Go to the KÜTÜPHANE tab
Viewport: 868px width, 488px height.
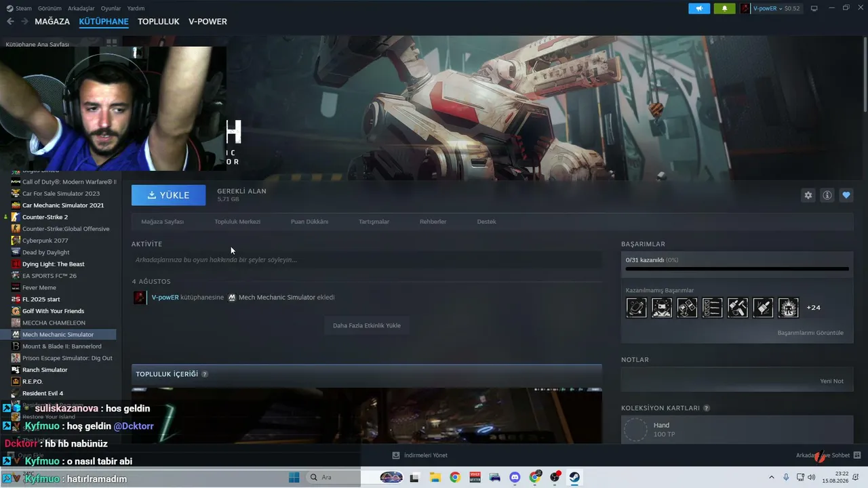pyautogui.click(x=104, y=22)
